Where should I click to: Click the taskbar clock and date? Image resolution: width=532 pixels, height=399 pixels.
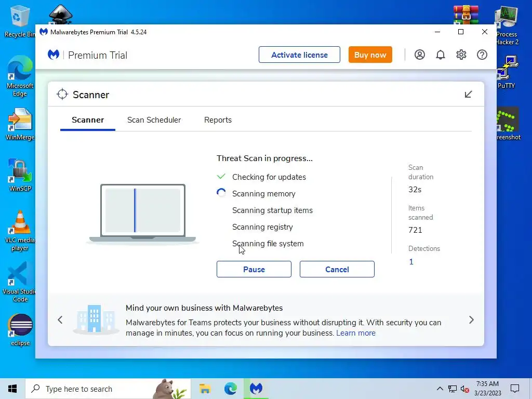pos(487,389)
